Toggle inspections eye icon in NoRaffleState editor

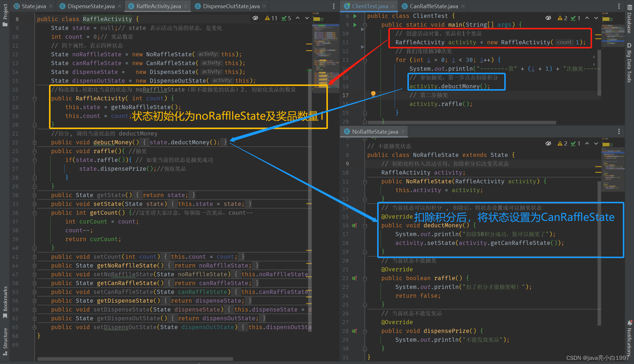pos(548,143)
